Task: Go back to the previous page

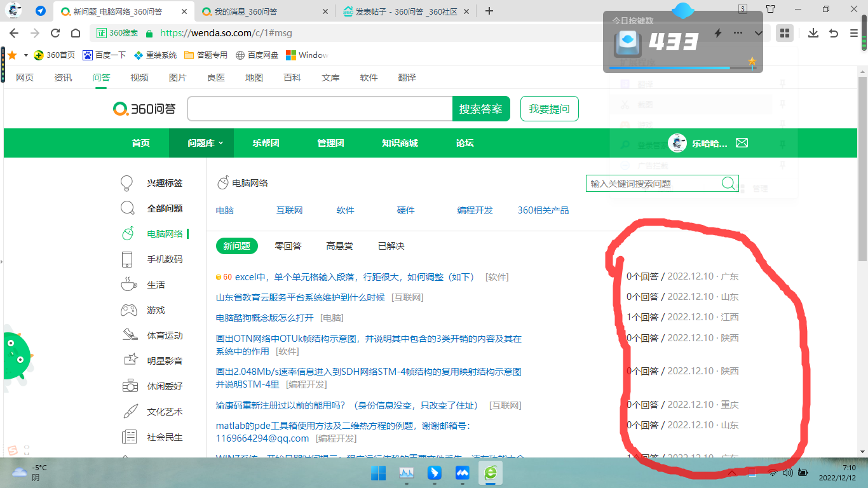Action: (x=14, y=33)
